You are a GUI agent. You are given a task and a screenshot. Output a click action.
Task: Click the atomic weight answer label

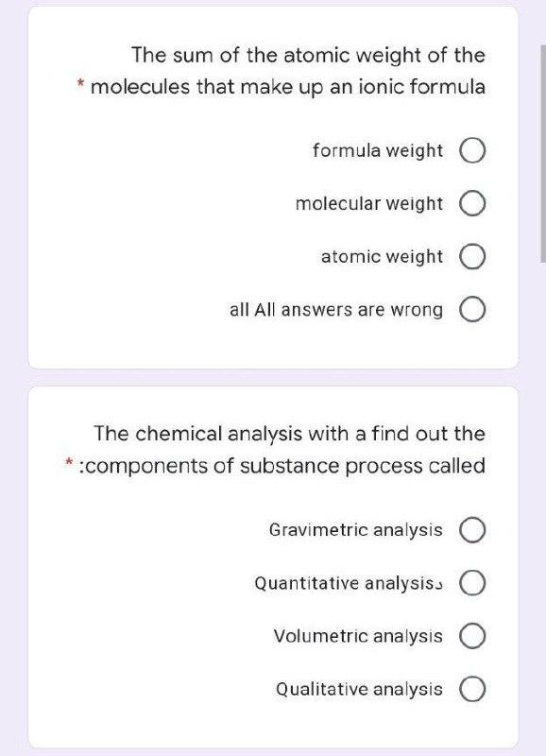(383, 256)
